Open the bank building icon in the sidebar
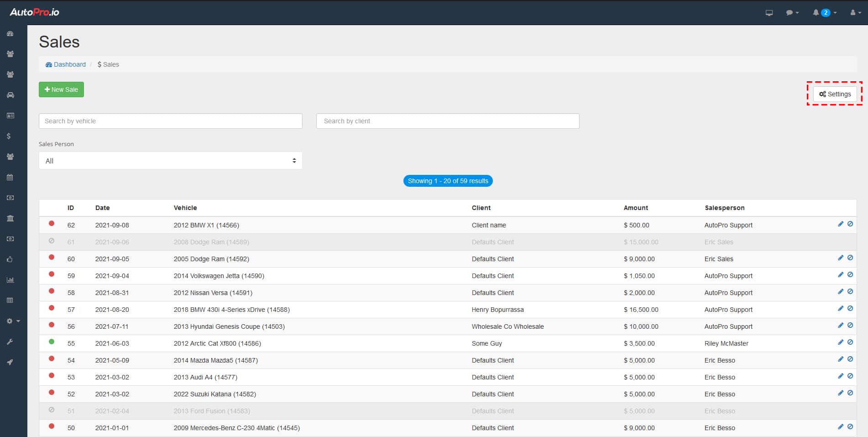Image resolution: width=868 pixels, height=437 pixels. (x=10, y=218)
